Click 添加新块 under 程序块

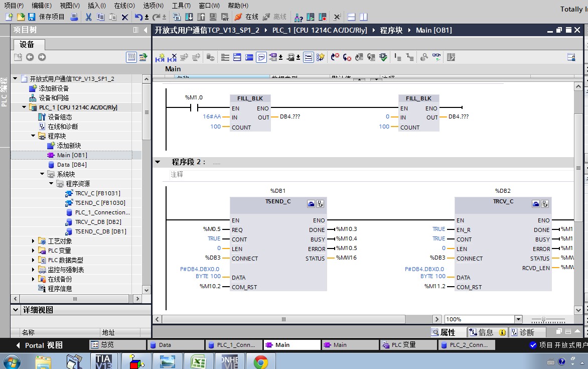click(x=69, y=146)
